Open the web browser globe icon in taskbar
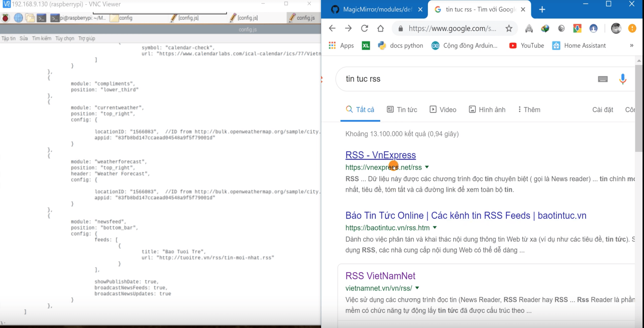Image resolution: width=644 pixels, height=328 pixels. (x=18, y=18)
